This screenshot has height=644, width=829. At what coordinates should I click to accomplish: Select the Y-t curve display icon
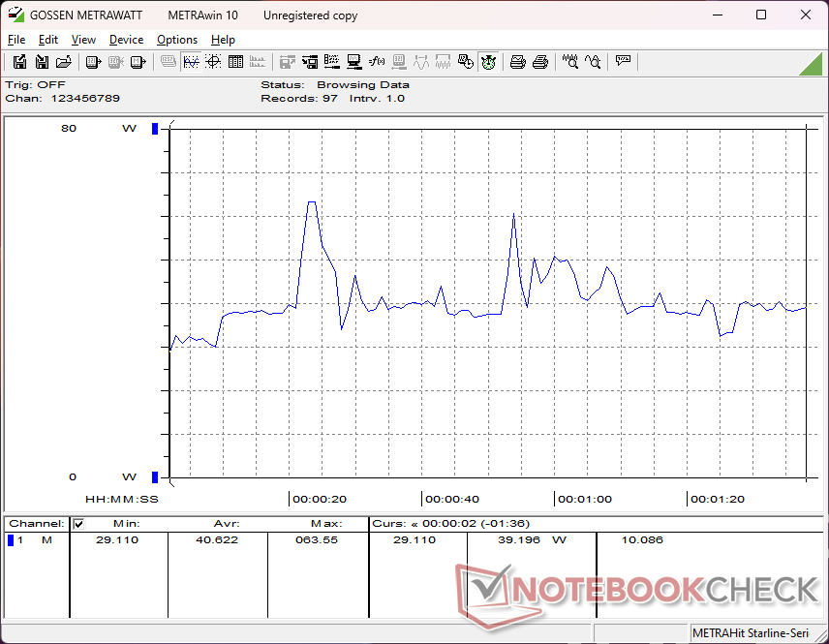(191, 62)
